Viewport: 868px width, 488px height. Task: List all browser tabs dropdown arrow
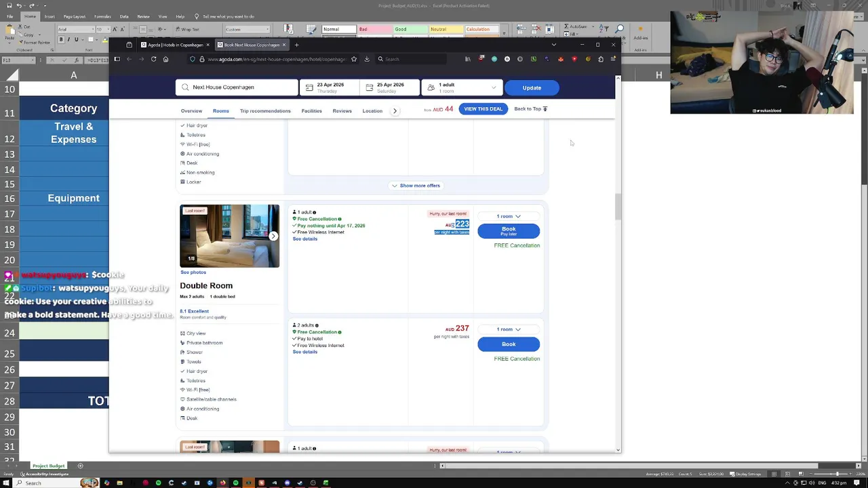coord(554,45)
